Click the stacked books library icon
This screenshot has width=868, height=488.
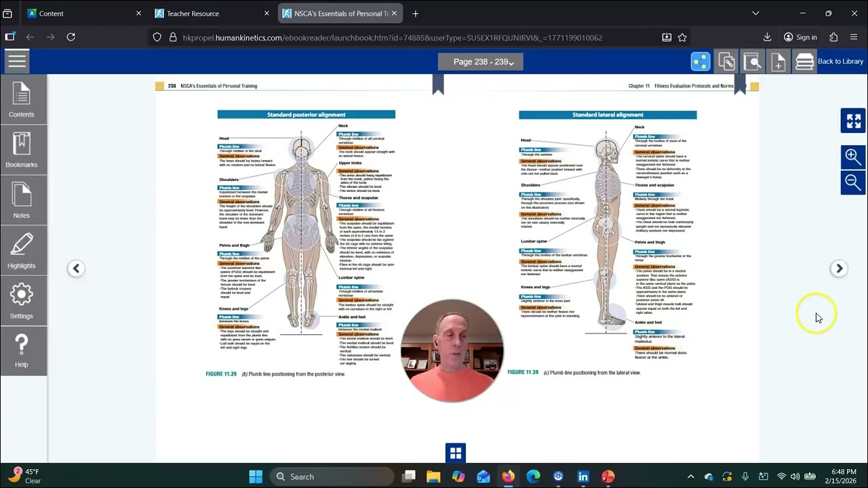(x=804, y=62)
